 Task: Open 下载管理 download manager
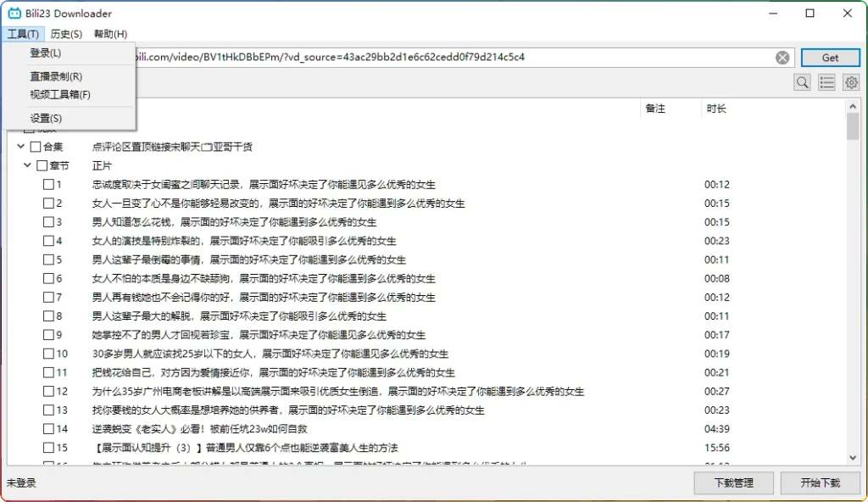(732, 482)
